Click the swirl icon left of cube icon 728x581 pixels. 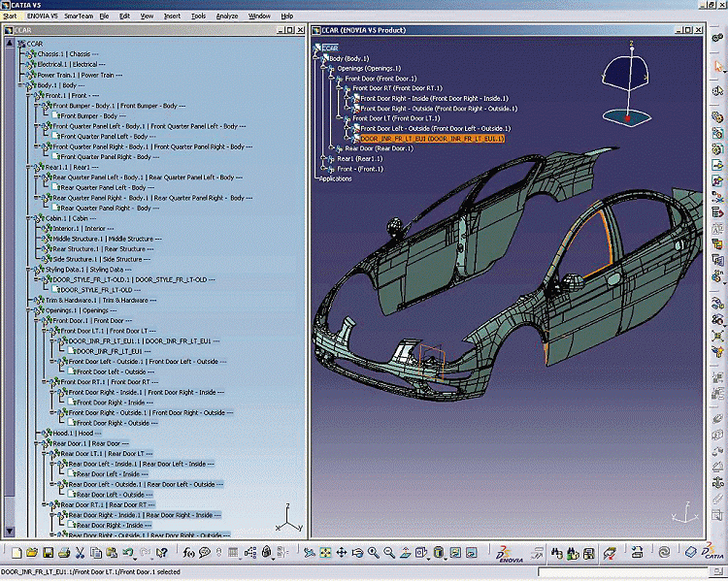664,552
